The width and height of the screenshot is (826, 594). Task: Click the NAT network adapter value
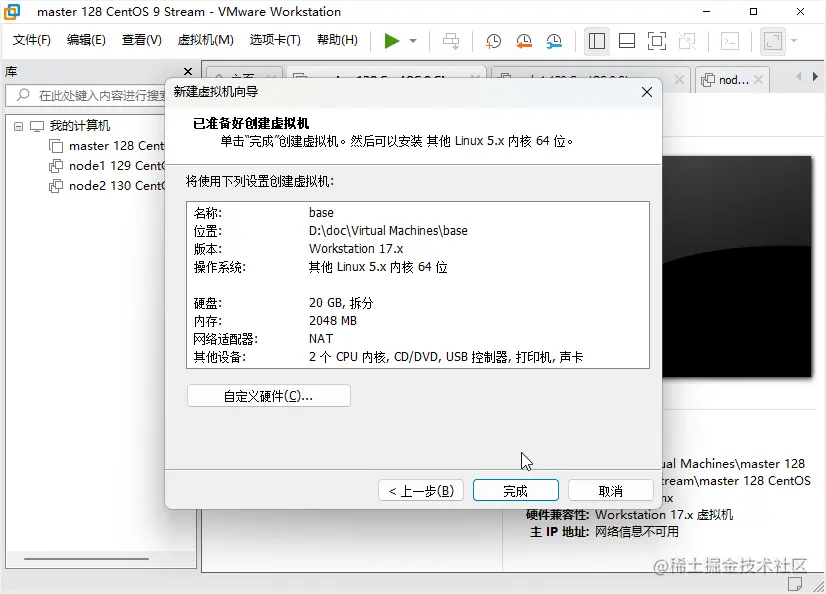pos(321,339)
